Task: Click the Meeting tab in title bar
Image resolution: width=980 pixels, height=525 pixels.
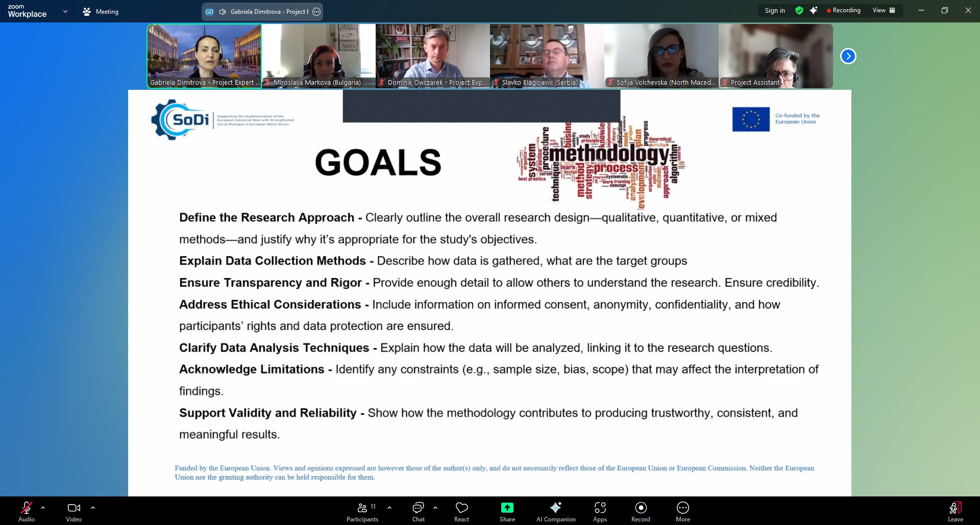Action: [101, 11]
